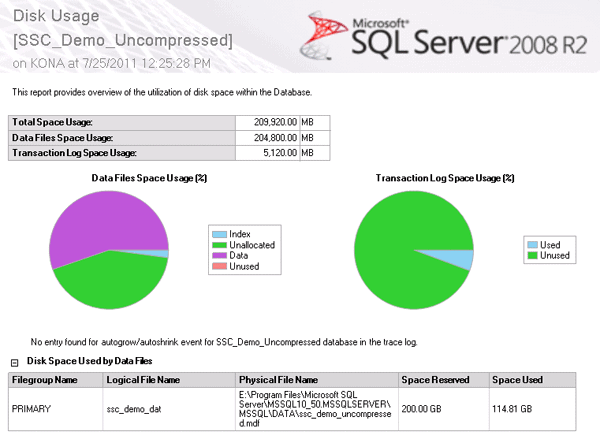Image resolution: width=600 pixels, height=443 pixels.
Task: Click the Unused red legend swatch in data files legend
Action: tap(219, 266)
